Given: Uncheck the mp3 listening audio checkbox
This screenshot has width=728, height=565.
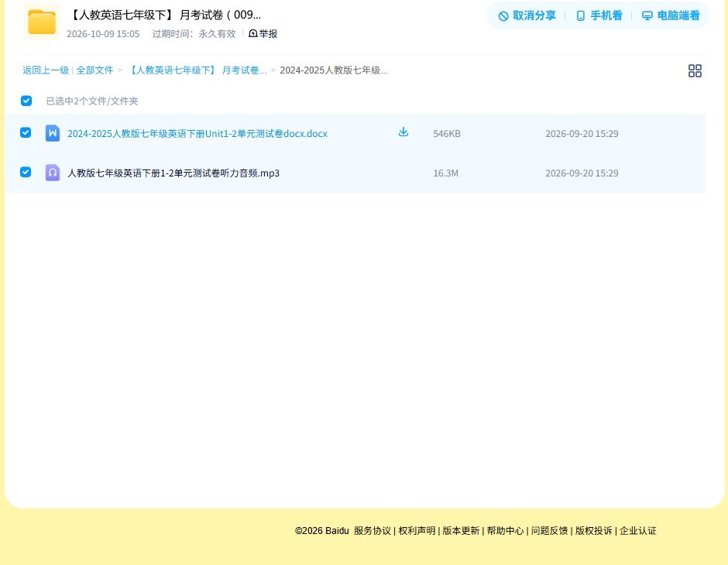Looking at the screenshot, I should coord(26,173).
